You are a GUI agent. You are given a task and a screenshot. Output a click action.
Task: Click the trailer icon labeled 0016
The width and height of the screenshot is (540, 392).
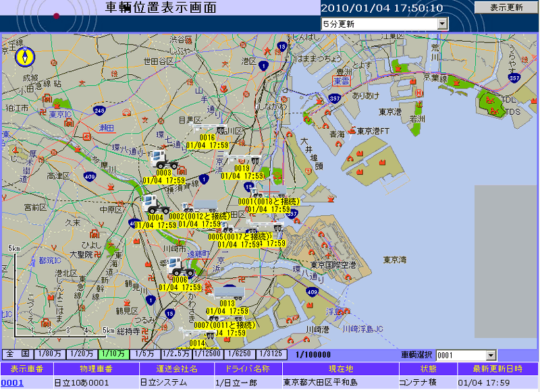[211, 128]
